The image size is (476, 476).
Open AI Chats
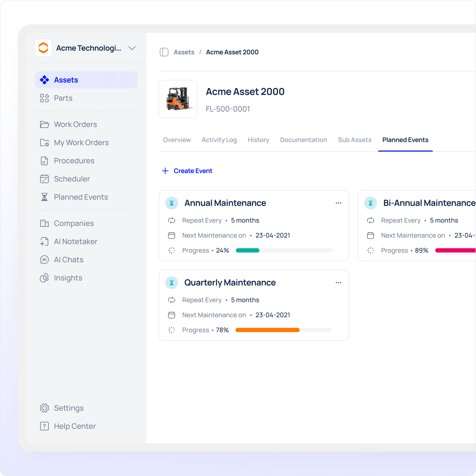coord(69,260)
